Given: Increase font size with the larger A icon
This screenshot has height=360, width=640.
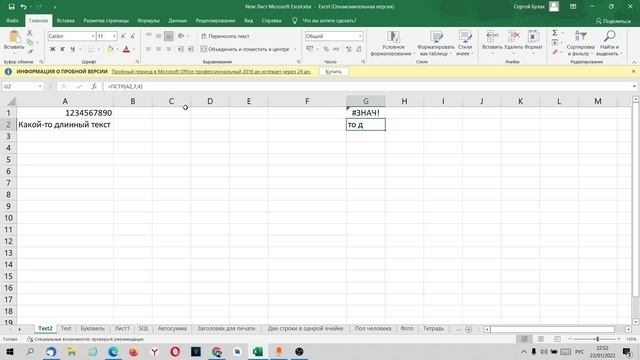Looking at the screenshot, I should click(x=123, y=36).
